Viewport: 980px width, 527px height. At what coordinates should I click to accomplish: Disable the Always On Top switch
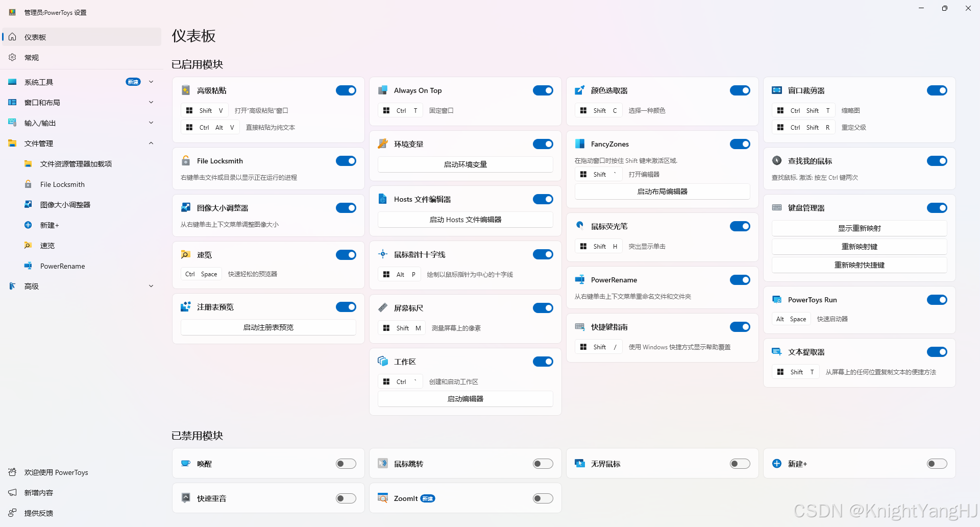[543, 90]
